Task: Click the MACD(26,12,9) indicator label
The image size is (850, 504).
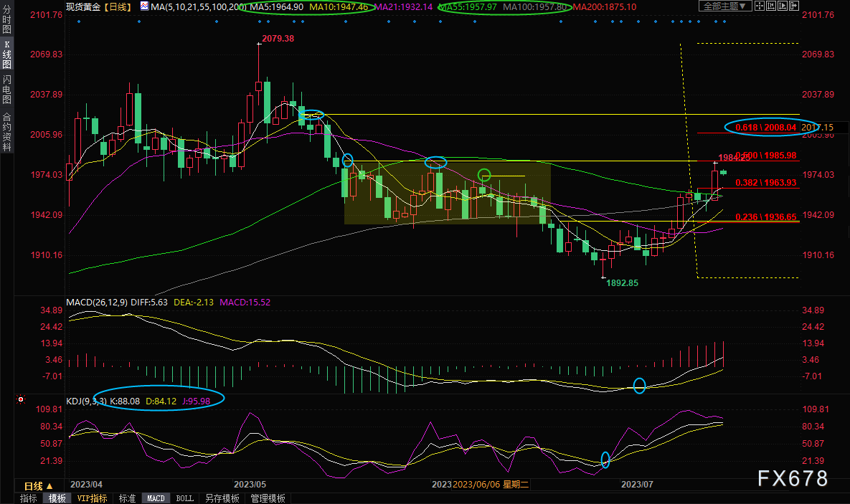Action: click(x=97, y=302)
